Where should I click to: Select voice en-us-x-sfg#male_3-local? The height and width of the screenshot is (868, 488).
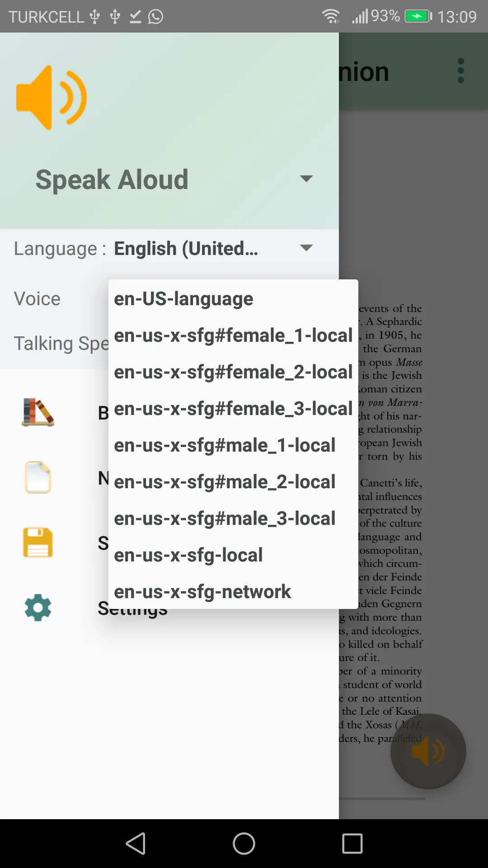[x=233, y=518]
